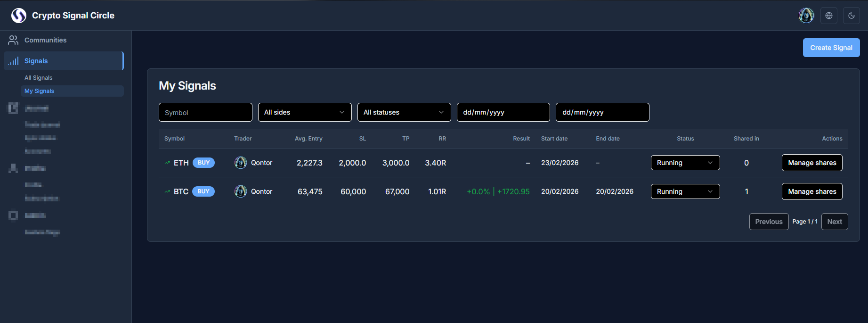Screen dimensions: 868x323
Task: Click the ETH trend arrow icon
Action: point(167,163)
